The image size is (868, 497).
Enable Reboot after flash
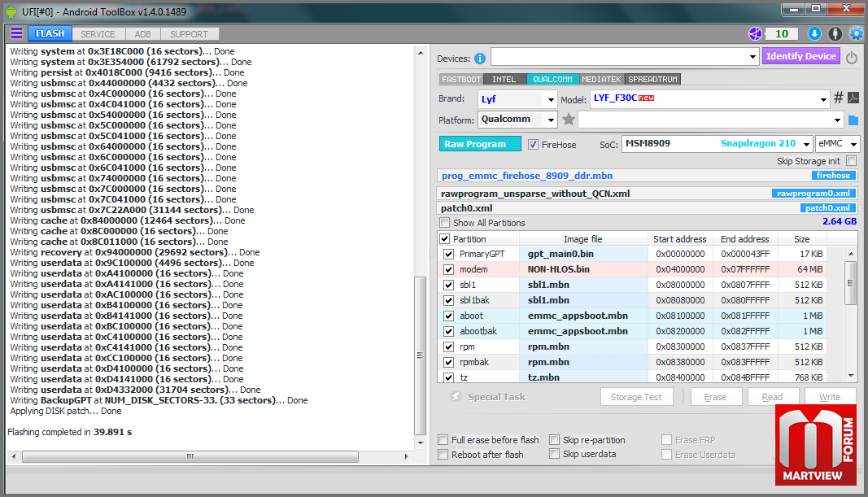click(x=443, y=455)
